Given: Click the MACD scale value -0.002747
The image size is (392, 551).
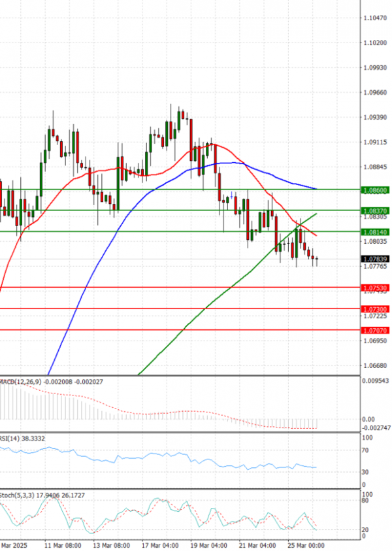Looking at the screenshot, I should coord(376,427).
